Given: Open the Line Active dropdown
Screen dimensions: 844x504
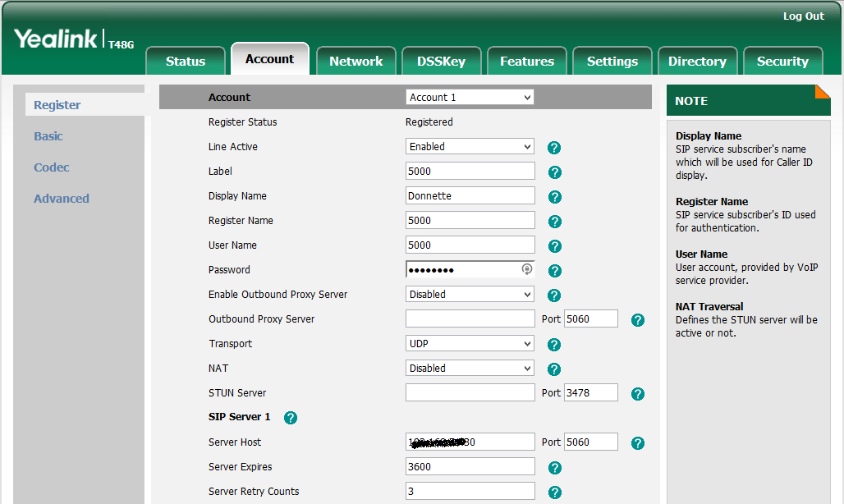Looking at the screenshot, I should (470, 146).
